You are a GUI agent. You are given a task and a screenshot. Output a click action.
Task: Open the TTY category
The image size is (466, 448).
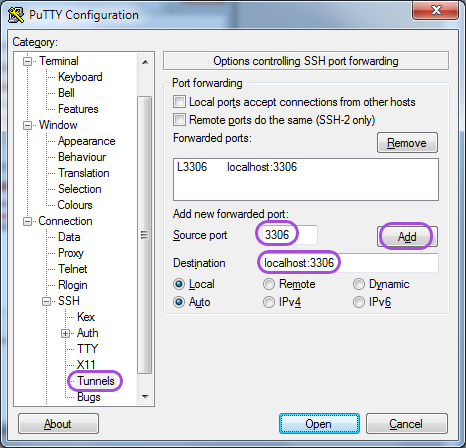(87, 349)
